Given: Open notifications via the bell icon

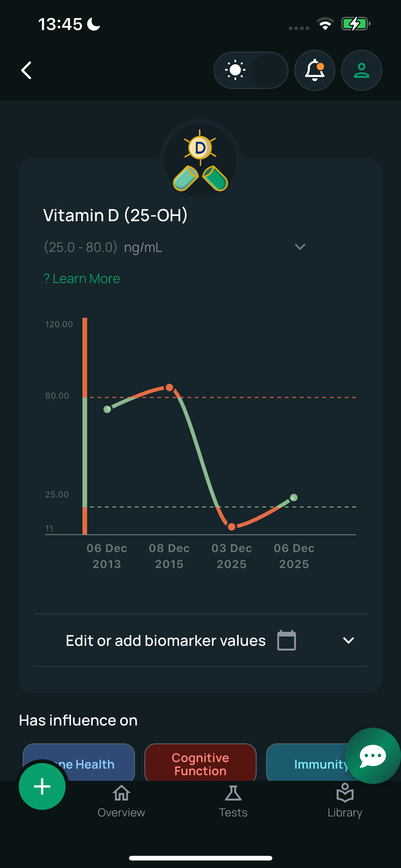Looking at the screenshot, I should (x=314, y=70).
